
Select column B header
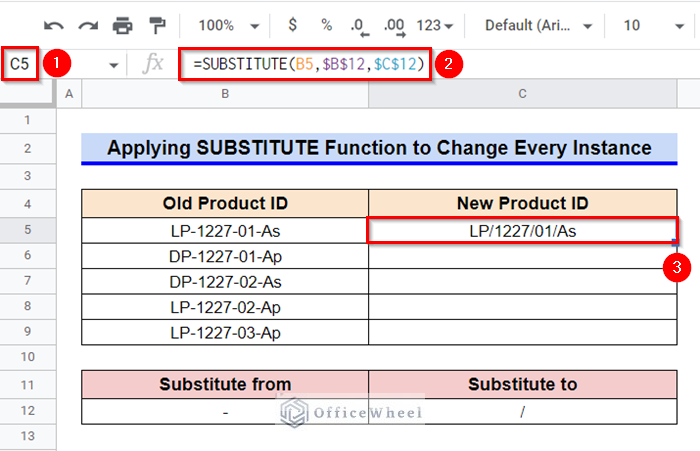pyautogui.click(x=225, y=94)
